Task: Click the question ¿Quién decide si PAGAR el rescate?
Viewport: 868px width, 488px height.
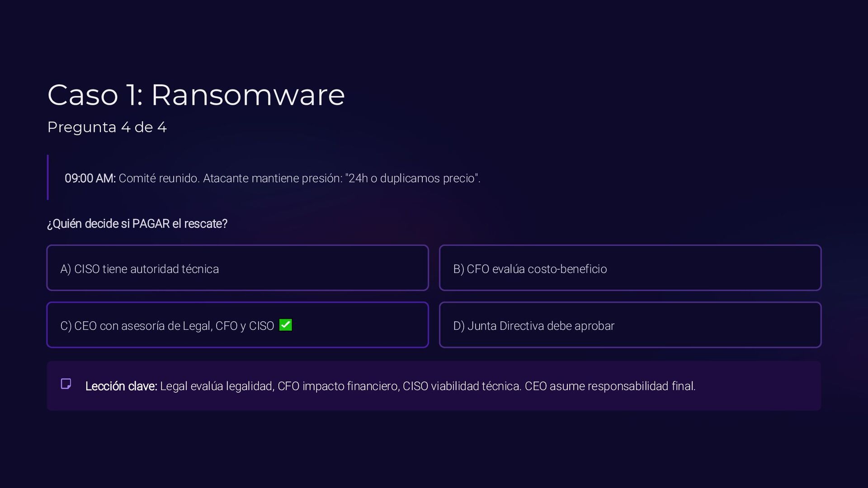Action: (137, 224)
